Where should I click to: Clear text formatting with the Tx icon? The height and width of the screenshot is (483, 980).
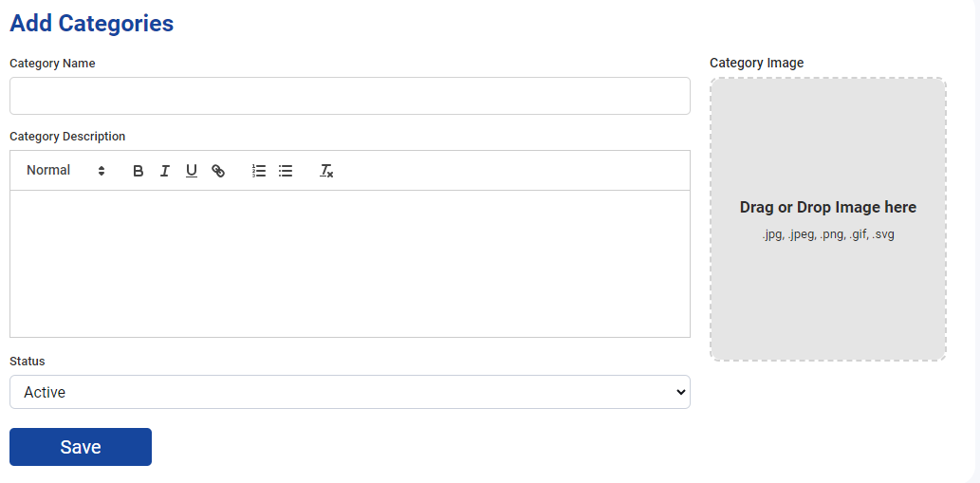(x=326, y=171)
